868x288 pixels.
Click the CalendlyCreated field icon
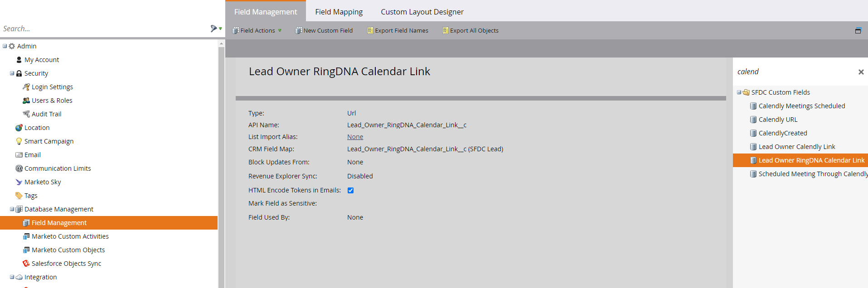(x=753, y=133)
